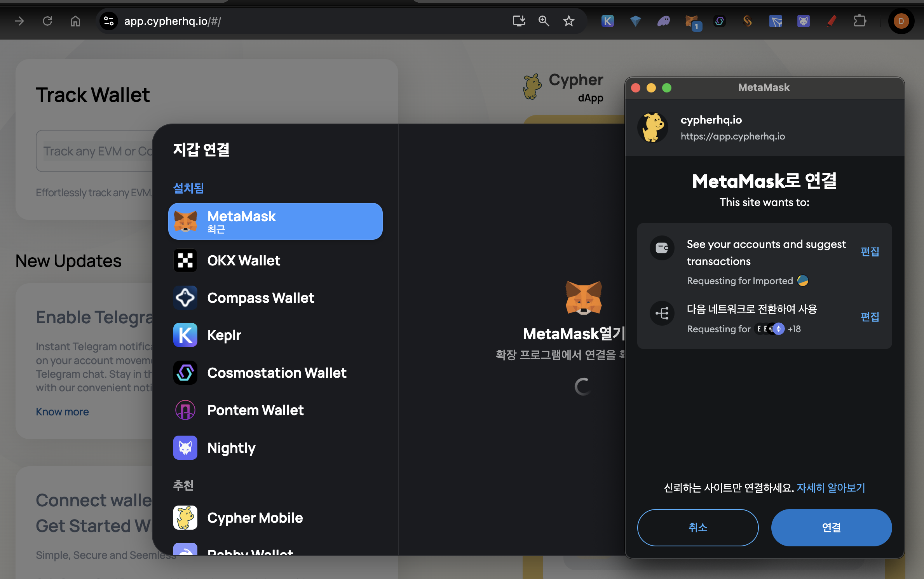The width and height of the screenshot is (924, 579).
Task: Open the browser extensions puzzle icon
Action: pyautogui.click(x=859, y=21)
